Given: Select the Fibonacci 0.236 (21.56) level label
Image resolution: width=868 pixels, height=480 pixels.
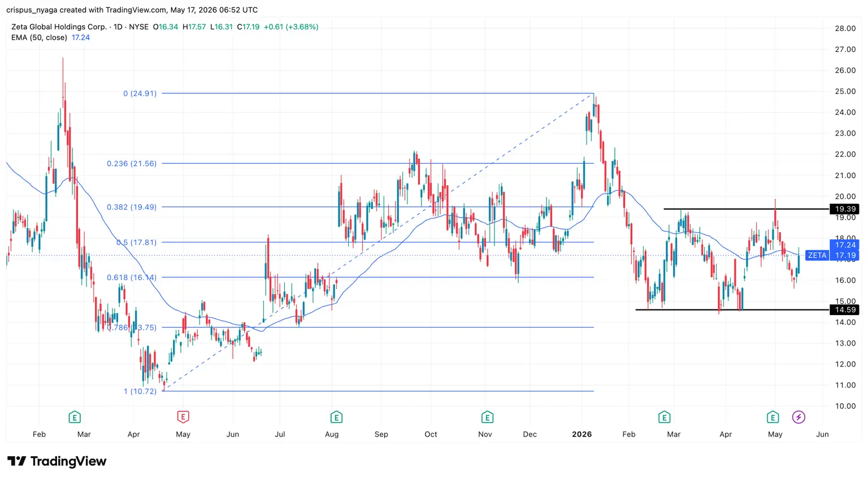Looking at the screenshot, I should click(132, 163).
